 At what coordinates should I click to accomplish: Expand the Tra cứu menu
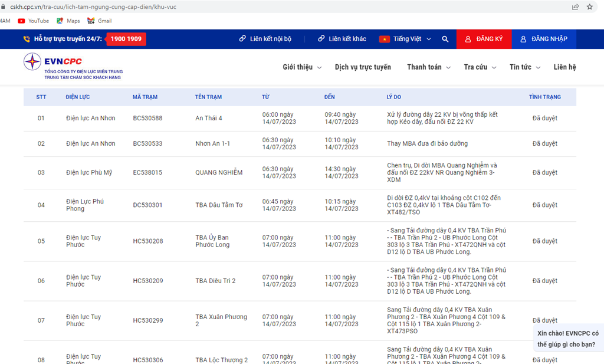(480, 67)
